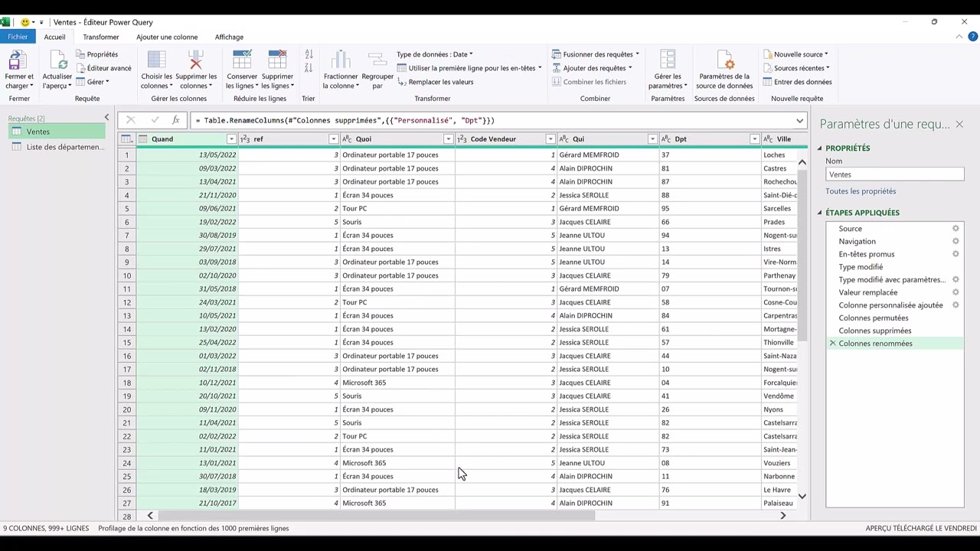This screenshot has width=980, height=551.
Task: Click Entrer des données
Action: pos(797,82)
